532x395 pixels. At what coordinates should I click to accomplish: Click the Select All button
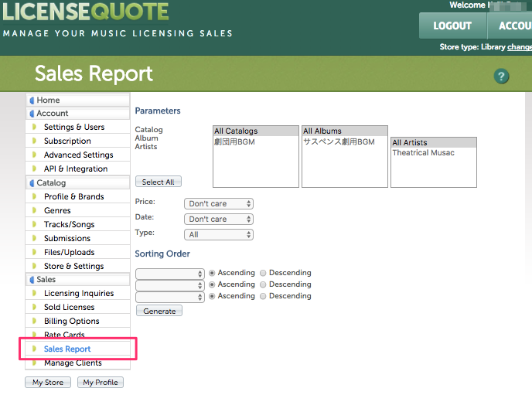(x=159, y=182)
